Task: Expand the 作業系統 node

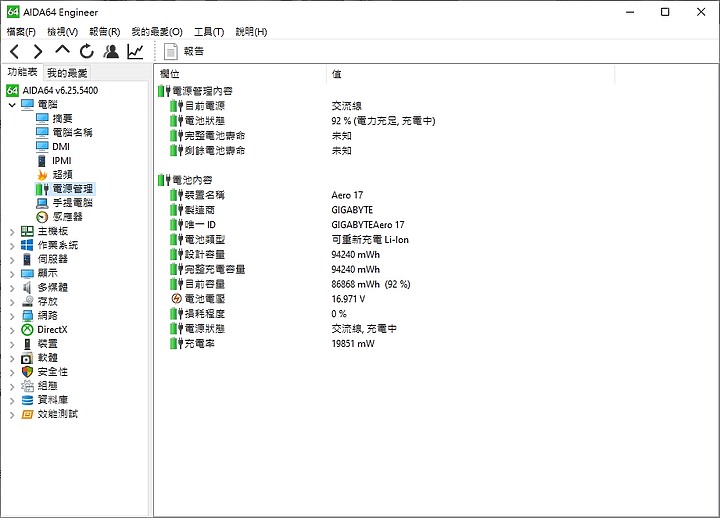Action: 12,246
